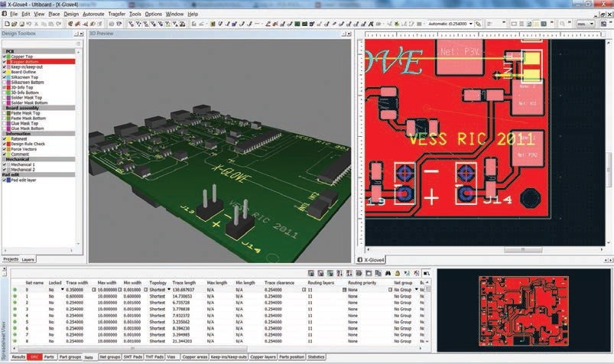Click the first icon in the spreadsheet toolbar

click(312, 273)
